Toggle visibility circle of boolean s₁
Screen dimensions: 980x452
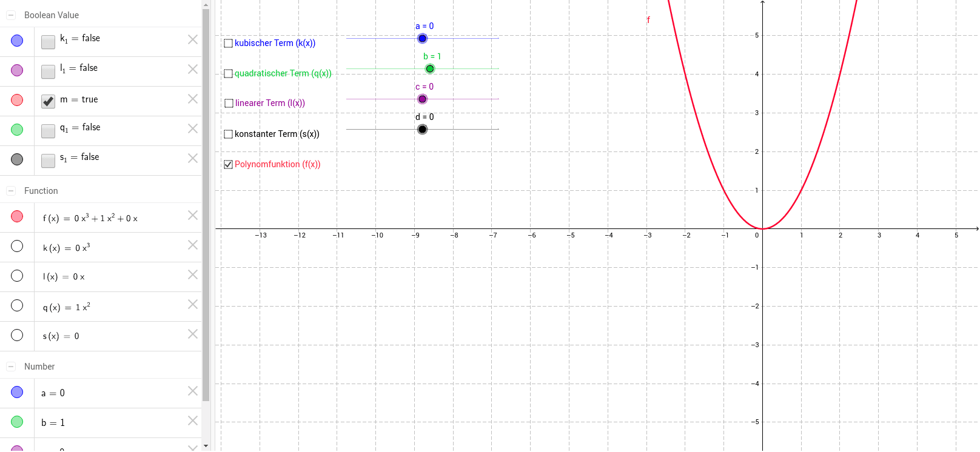(x=17, y=159)
